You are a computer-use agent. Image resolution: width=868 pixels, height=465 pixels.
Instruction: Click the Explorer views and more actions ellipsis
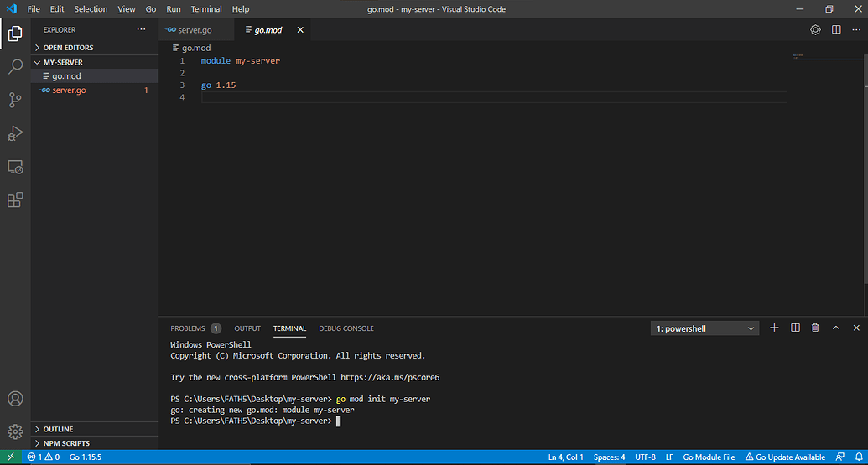coord(141,29)
